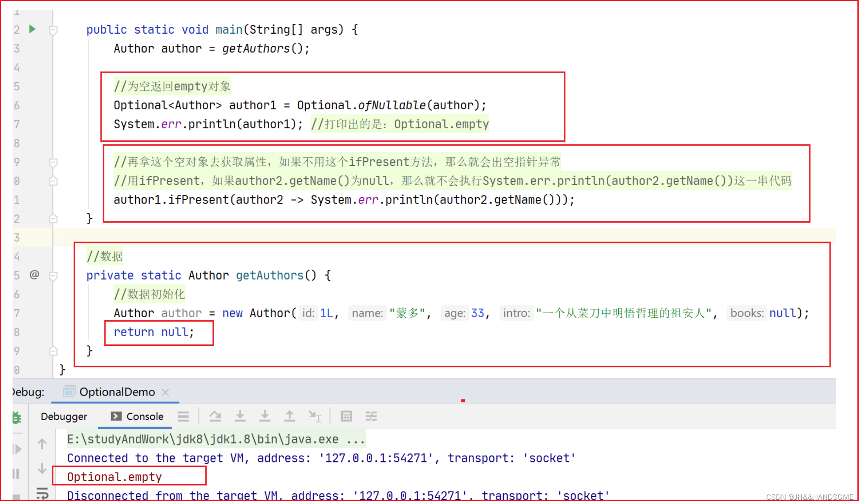Viewport: 860px width, 504px height.
Task: Click the getAuthors method declaration name
Action: (x=270, y=275)
